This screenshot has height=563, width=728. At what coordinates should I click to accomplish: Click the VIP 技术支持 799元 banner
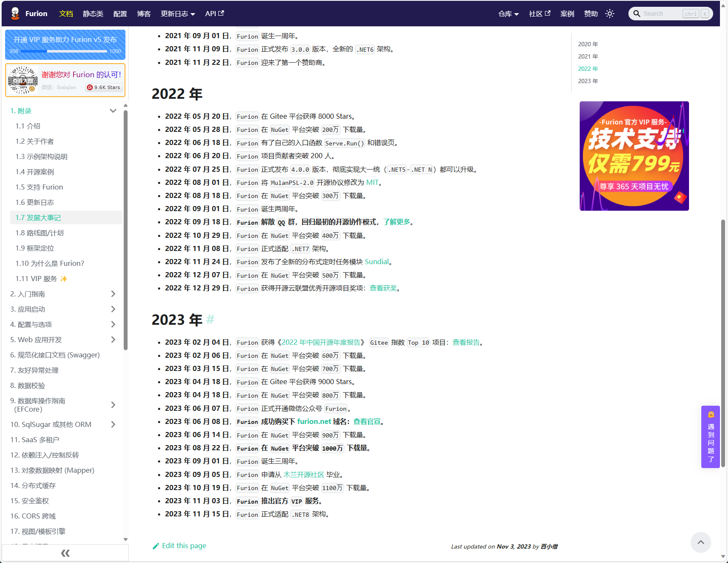click(x=634, y=156)
